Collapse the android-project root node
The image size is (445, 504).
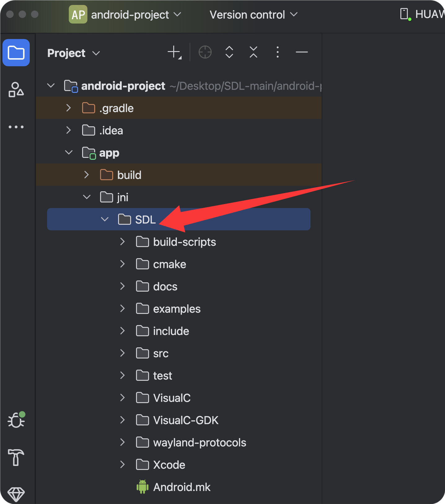coord(51,85)
